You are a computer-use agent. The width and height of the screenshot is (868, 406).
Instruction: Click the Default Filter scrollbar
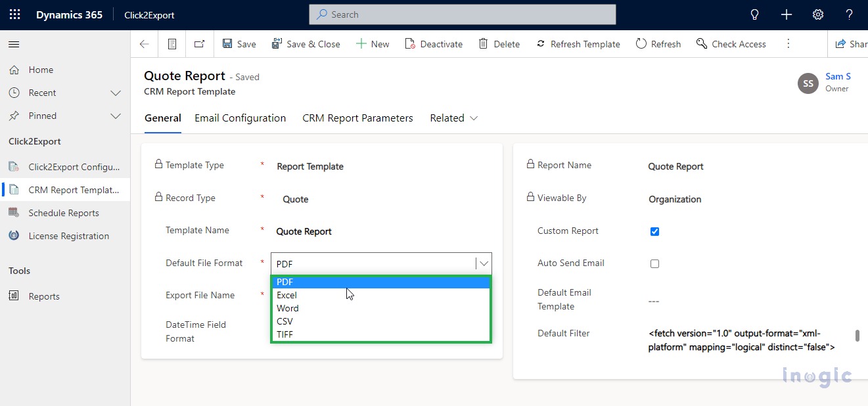point(857,336)
